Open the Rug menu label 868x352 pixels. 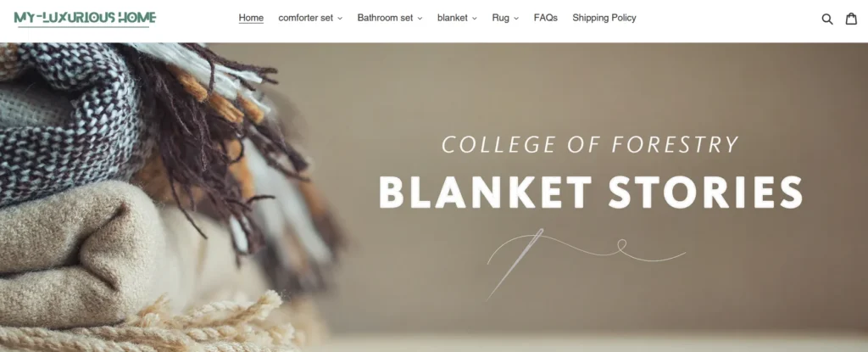point(500,18)
